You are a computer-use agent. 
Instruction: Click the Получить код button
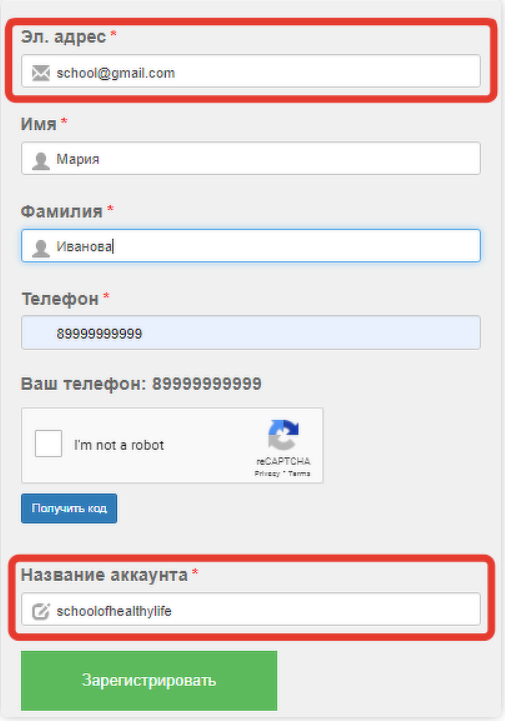[x=69, y=508]
